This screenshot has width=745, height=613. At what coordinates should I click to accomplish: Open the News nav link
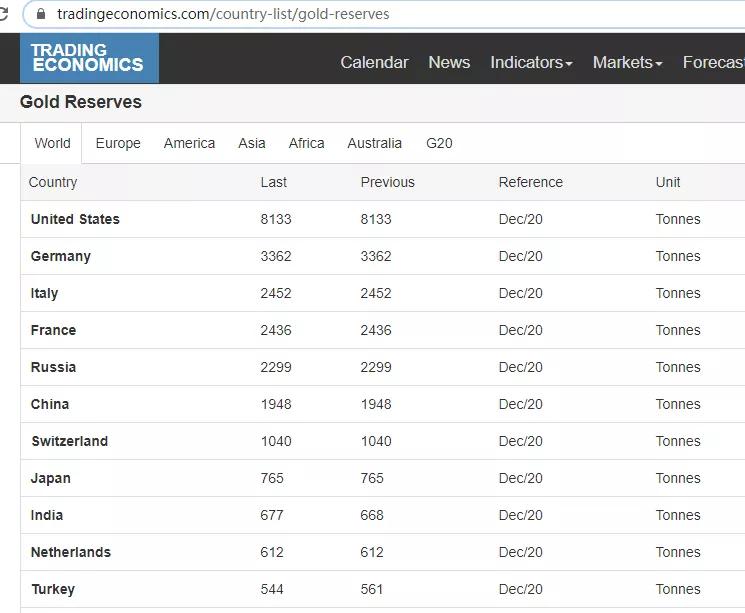click(449, 62)
